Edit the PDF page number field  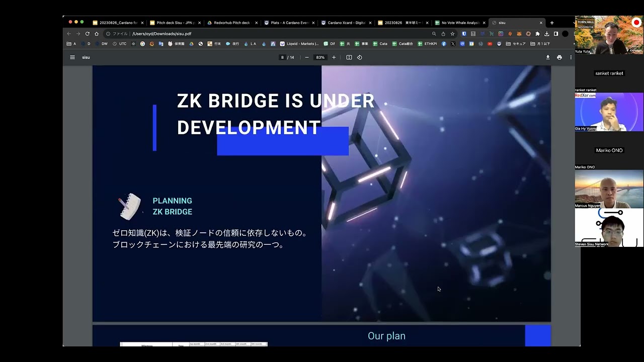point(283,57)
